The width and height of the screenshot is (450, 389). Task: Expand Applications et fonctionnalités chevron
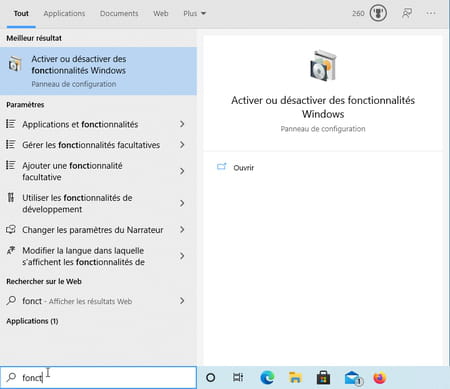click(x=182, y=124)
